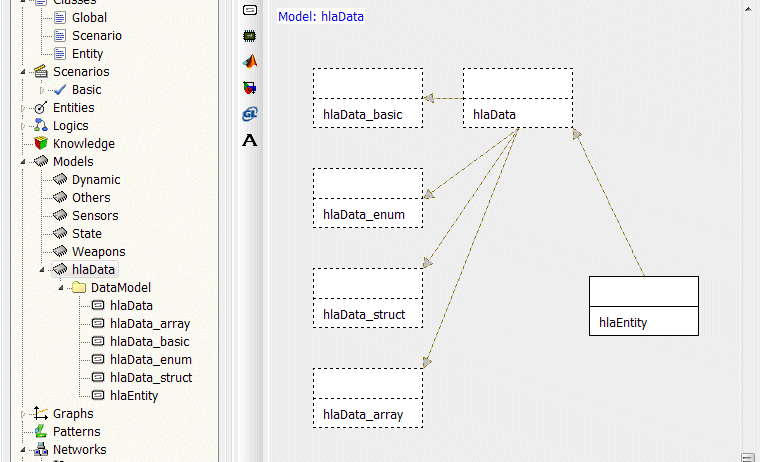Click the colored shapes icon below MATLAB icon
This screenshot has width=760, height=462.
[250, 88]
